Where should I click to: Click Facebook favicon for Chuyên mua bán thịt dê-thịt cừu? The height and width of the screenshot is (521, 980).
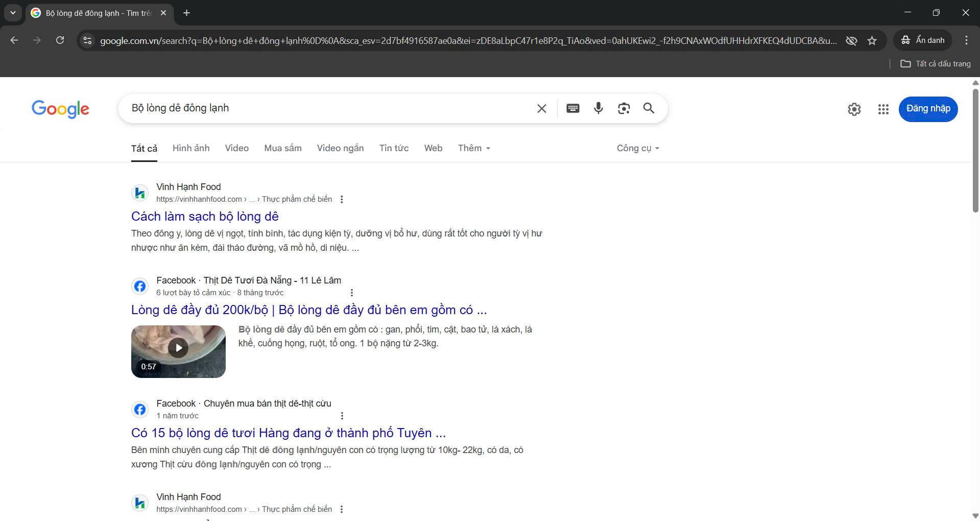point(139,409)
